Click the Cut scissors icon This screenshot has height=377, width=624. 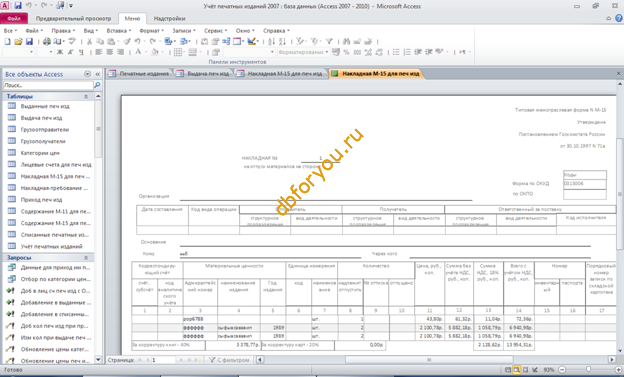pos(90,41)
